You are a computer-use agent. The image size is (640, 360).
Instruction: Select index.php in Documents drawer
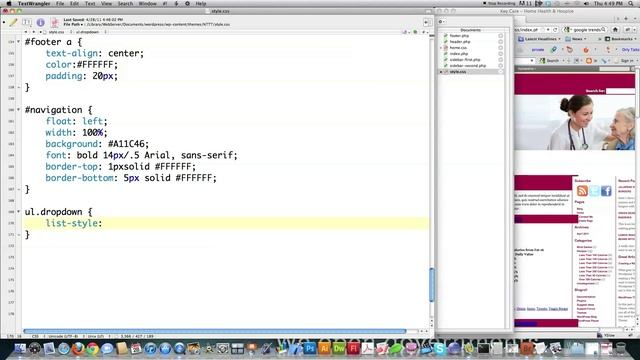(459, 53)
